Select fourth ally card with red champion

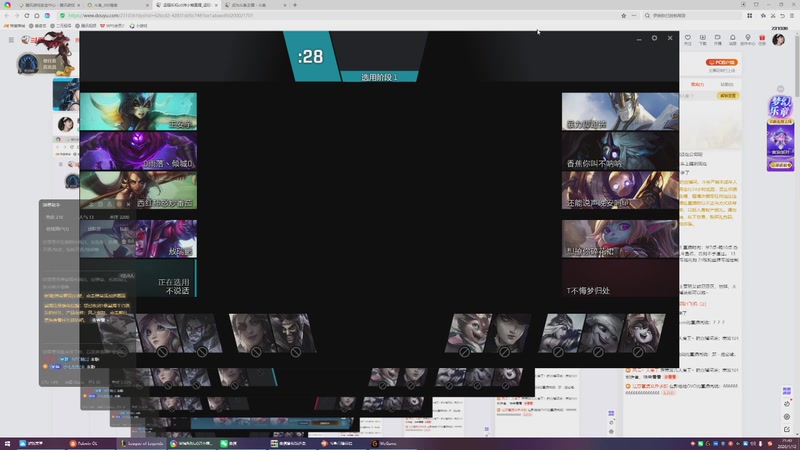click(138, 239)
